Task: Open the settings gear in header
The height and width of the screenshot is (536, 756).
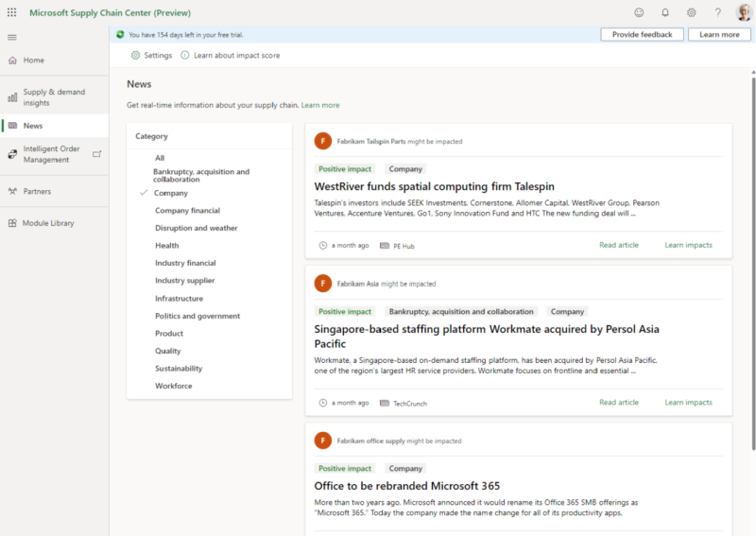Action: point(692,12)
